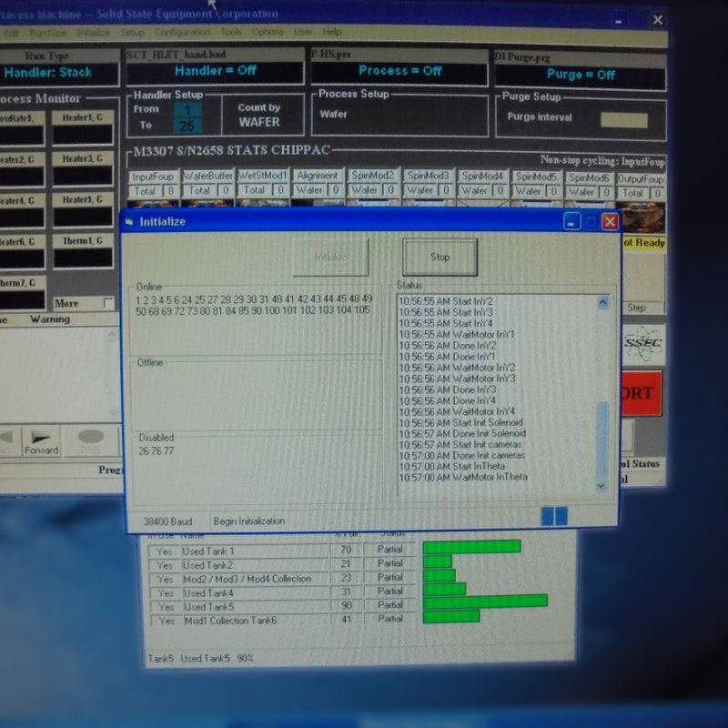Viewport: 728px width, 728px height.
Task: Open the Configuration menu
Action: pyautogui.click(x=183, y=32)
